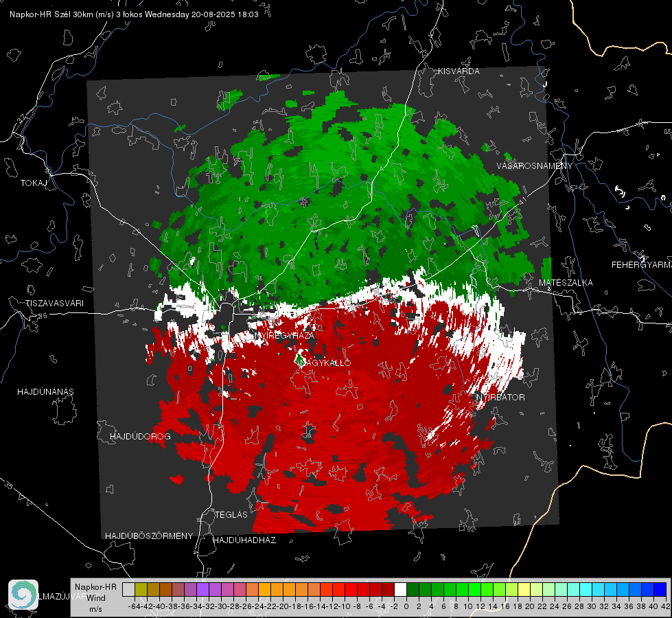Click the NYÍRBÁTOR town label
The image size is (672, 618).
pyautogui.click(x=500, y=397)
